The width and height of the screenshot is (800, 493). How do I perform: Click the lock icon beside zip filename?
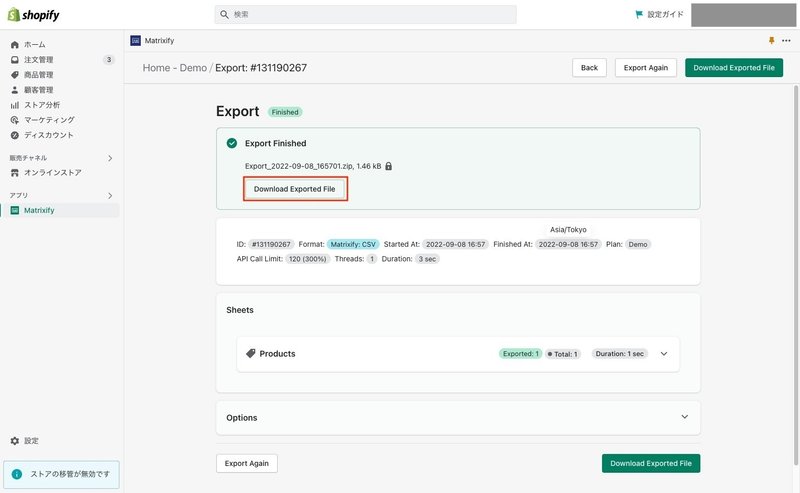click(388, 166)
